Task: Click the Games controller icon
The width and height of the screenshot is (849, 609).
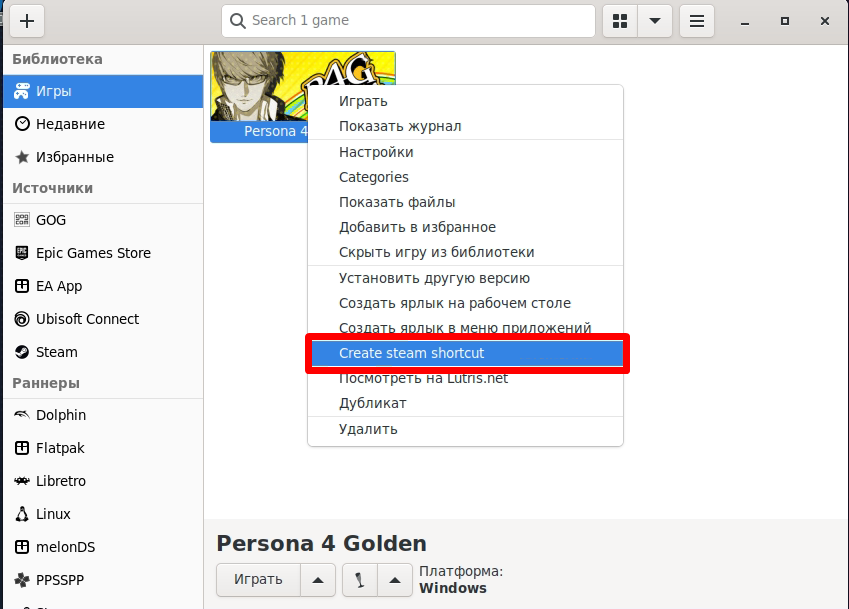Action: click(x=22, y=91)
